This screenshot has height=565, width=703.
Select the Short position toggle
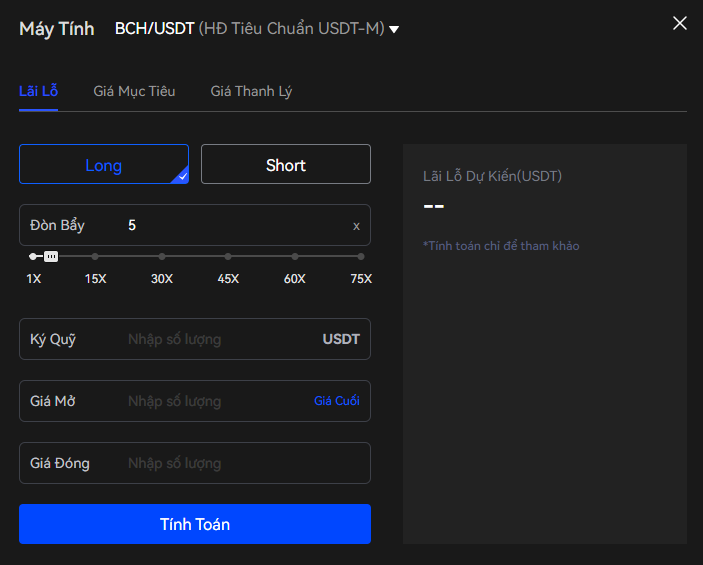click(x=286, y=164)
